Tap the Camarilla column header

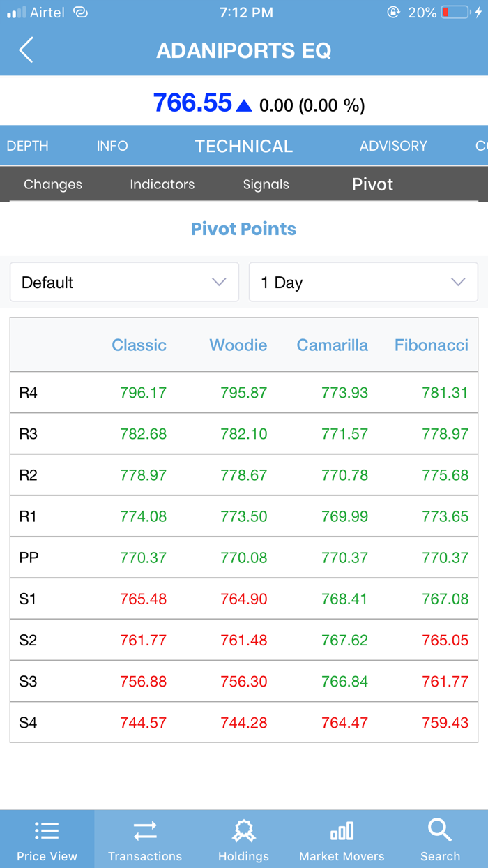pos(333,345)
